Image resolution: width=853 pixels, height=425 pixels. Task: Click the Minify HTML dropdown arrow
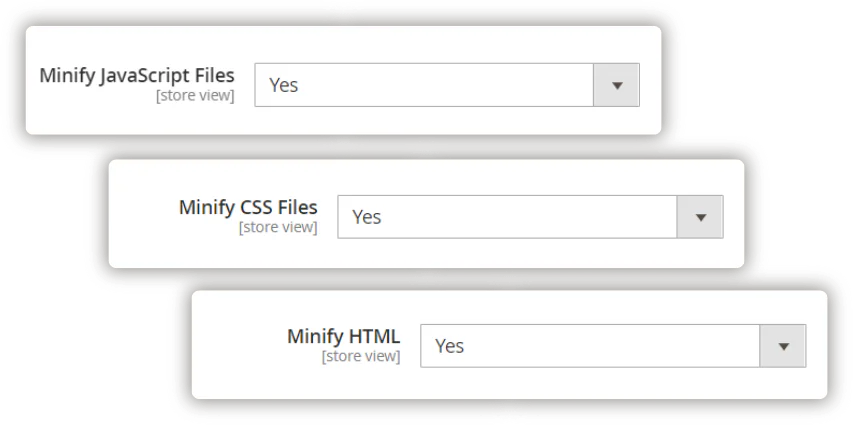tap(783, 346)
